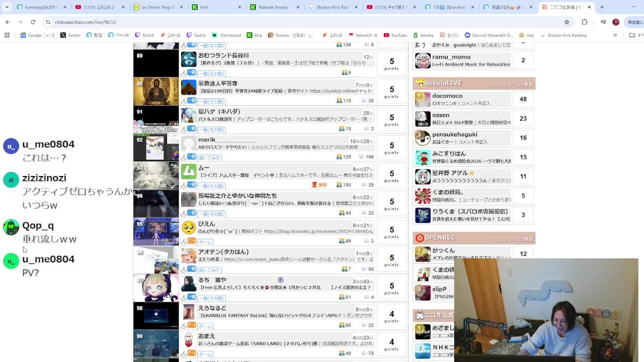This screenshot has height=362, width=644.
Task: Open the Shobon Kick Ranking bookmark
Action: (563, 35)
